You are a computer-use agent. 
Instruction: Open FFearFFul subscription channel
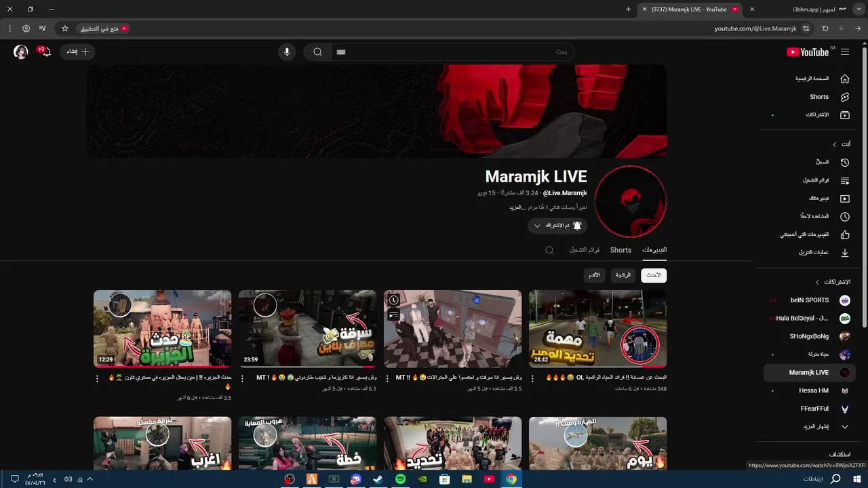point(810,409)
